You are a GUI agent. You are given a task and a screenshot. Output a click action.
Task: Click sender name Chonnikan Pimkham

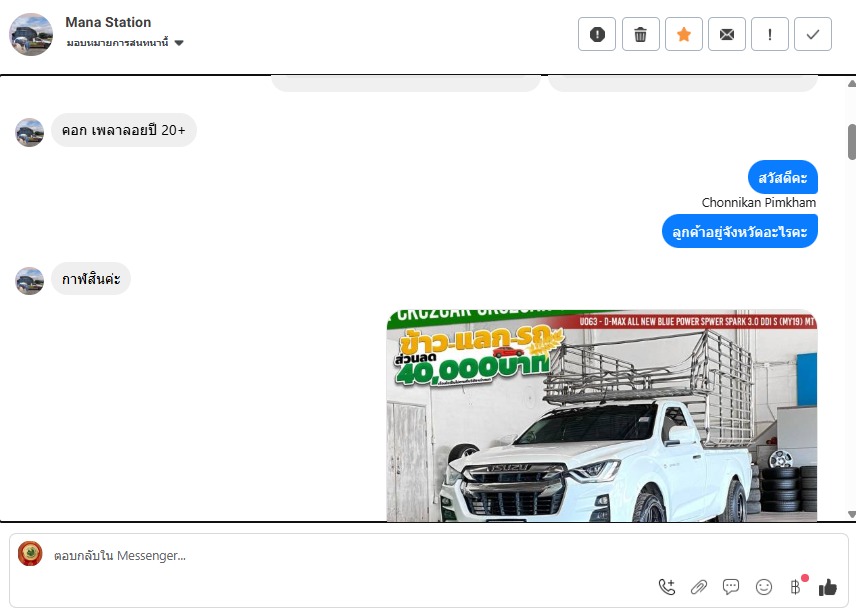759,203
